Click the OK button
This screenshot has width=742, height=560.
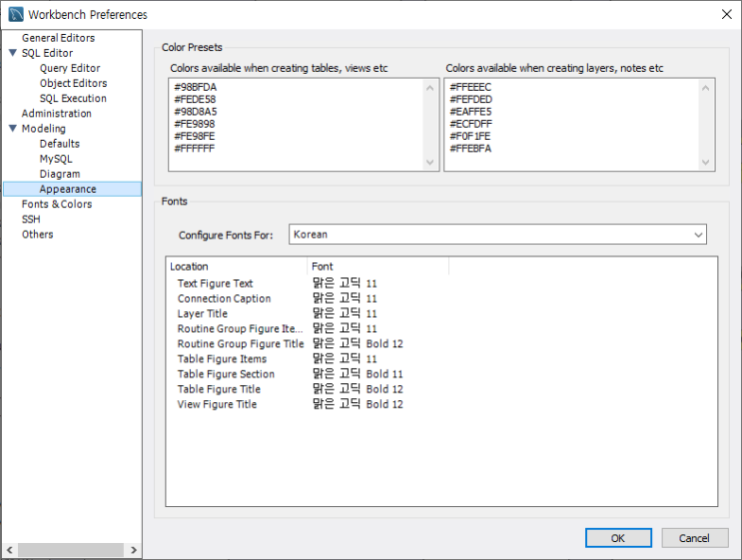[617, 538]
